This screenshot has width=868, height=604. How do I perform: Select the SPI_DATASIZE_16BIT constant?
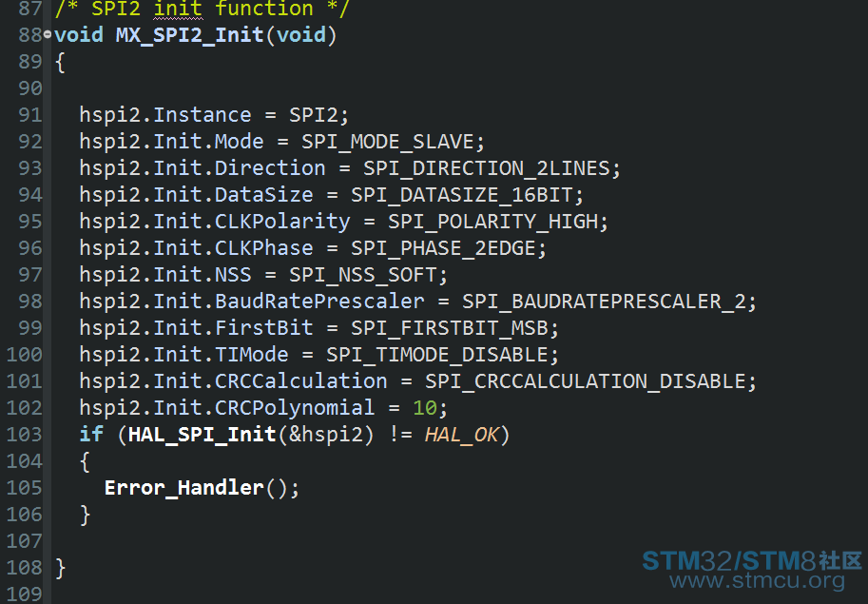(x=461, y=195)
